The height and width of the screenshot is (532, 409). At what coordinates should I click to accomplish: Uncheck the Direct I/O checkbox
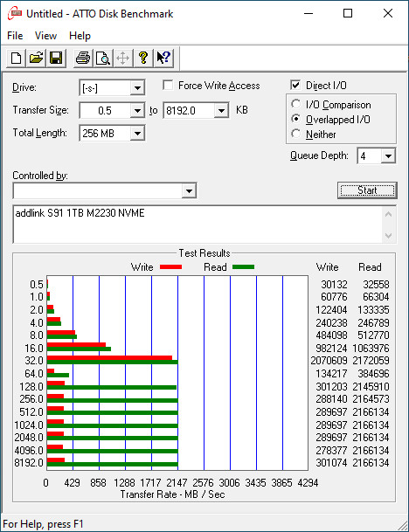[295, 85]
